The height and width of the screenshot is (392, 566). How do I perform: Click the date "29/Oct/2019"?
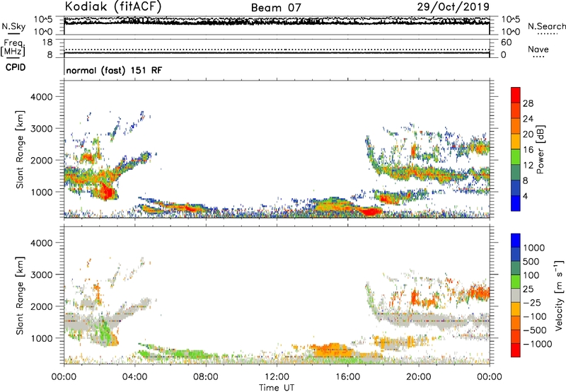[454, 6]
